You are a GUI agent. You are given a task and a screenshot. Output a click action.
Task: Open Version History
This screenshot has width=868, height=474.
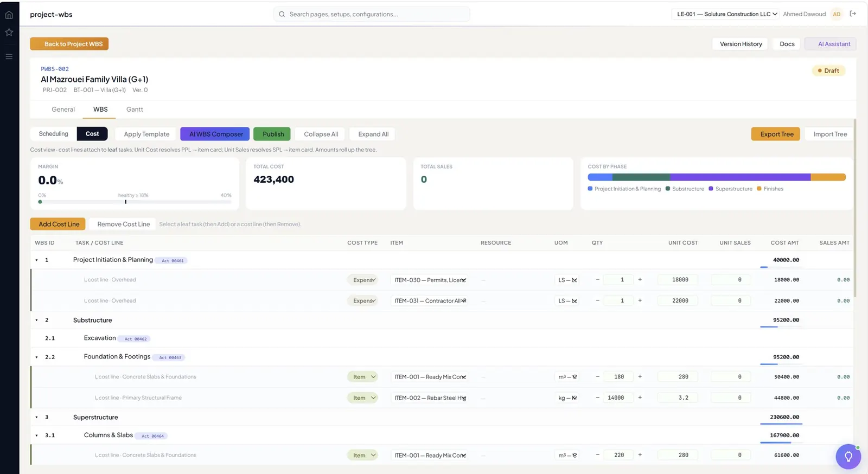pyautogui.click(x=741, y=44)
